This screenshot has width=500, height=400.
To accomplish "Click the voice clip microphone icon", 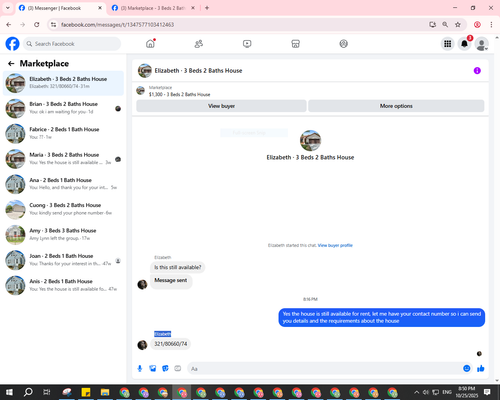I will click(140, 368).
